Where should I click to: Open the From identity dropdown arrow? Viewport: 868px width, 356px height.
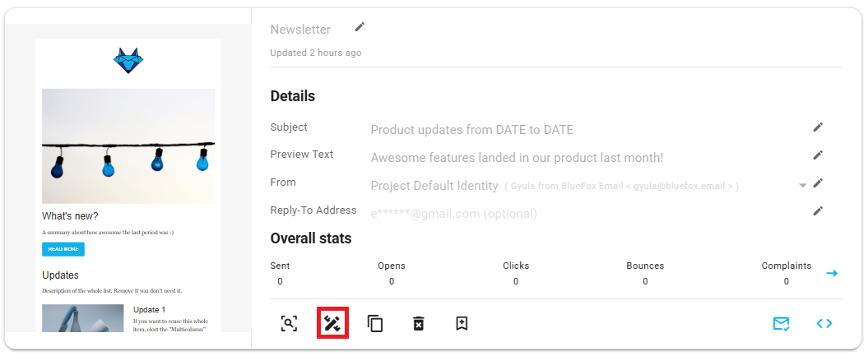[803, 186]
